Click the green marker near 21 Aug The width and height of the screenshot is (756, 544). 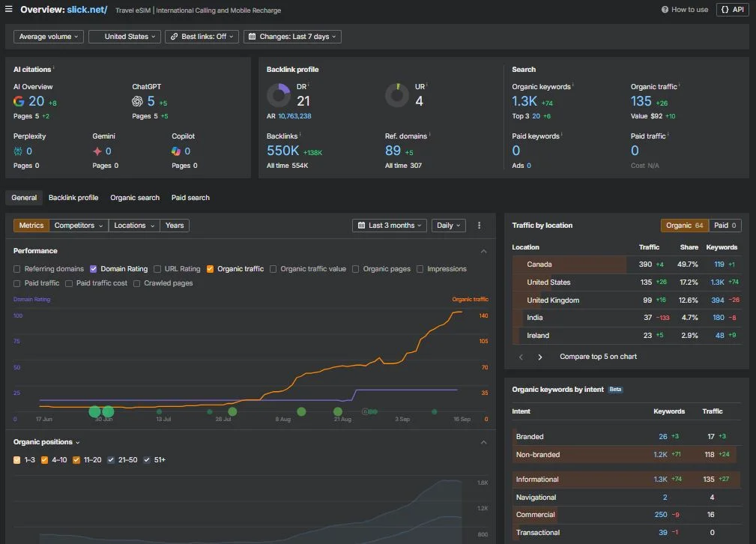338,411
